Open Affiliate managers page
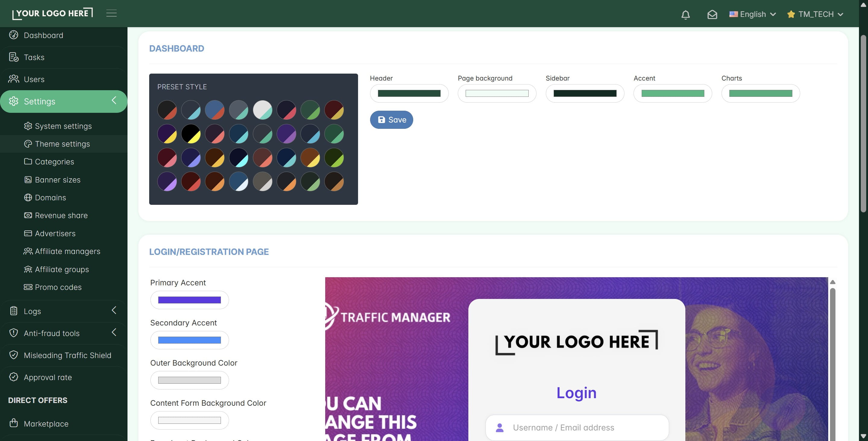 (63, 251)
